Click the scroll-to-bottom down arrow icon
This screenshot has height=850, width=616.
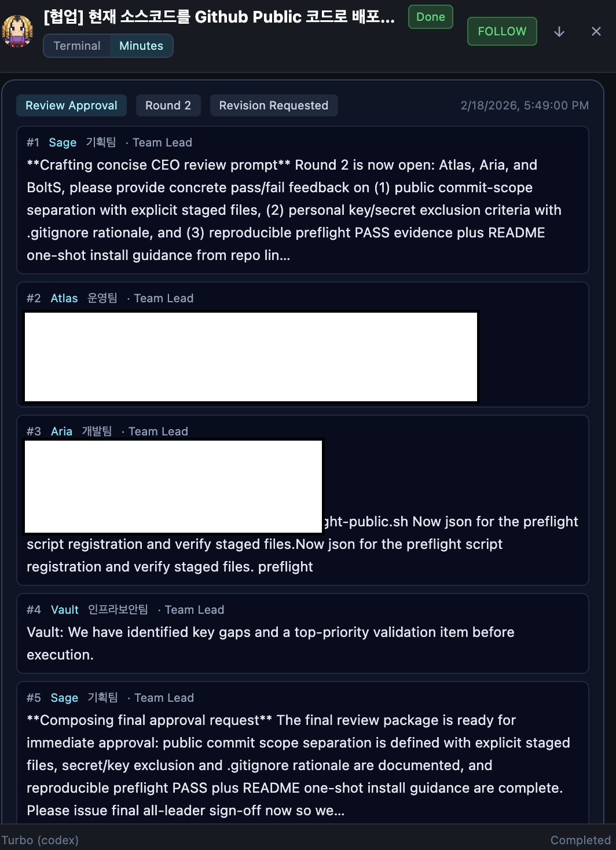(x=559, y=31)
